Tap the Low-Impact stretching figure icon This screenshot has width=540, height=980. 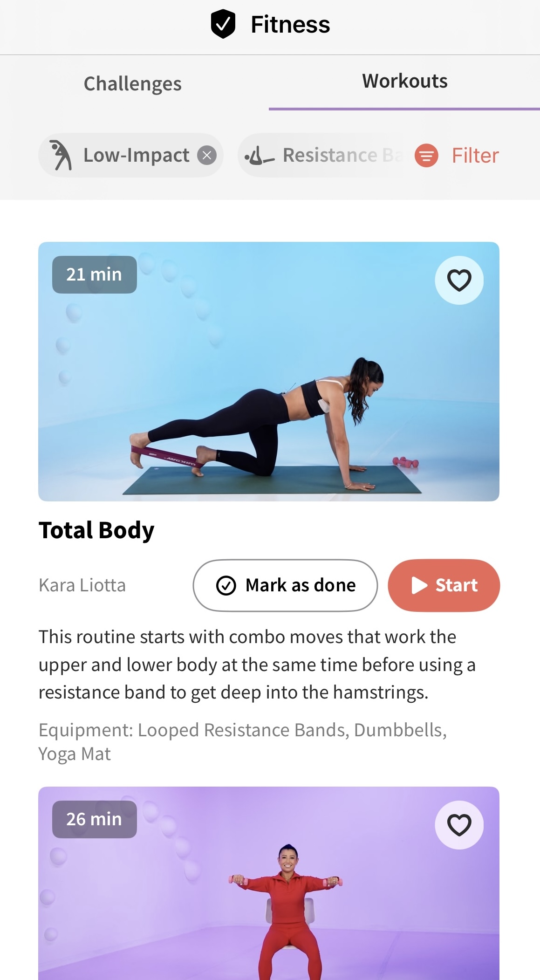(61, 155)
